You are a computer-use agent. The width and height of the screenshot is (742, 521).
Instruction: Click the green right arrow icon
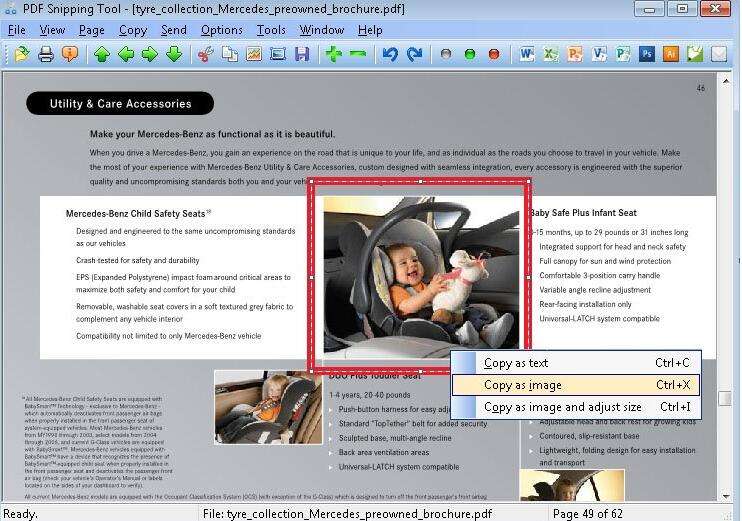(x=150, y=54)
